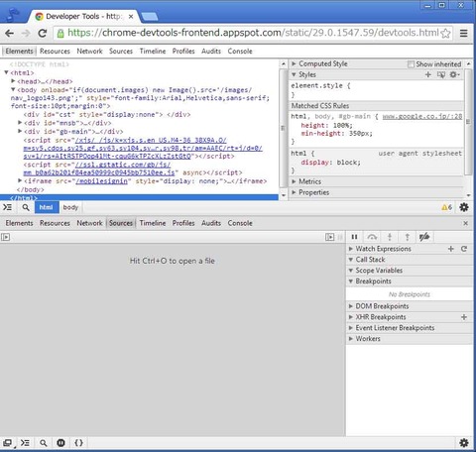Add XHR breakpoint plus icon
This screenshot has height=452, width=476.
[464, 317]
